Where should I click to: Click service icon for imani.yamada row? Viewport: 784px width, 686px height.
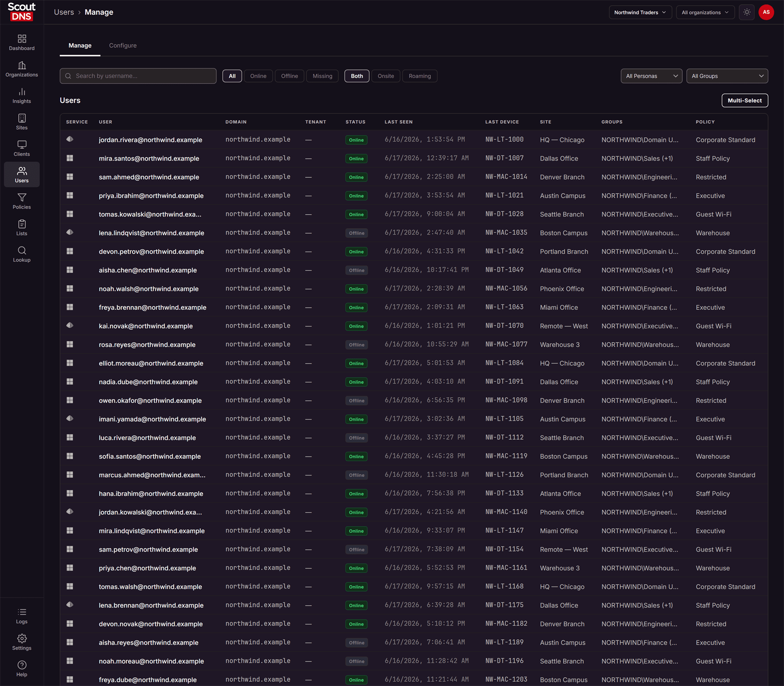click(70, 419)
